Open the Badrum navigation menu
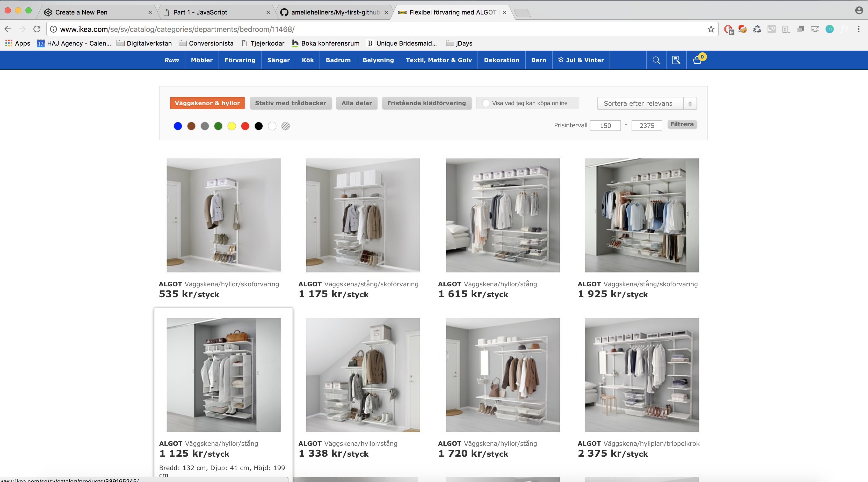The image size is (868, 482). pyautogui.click(x=338, y=60)
